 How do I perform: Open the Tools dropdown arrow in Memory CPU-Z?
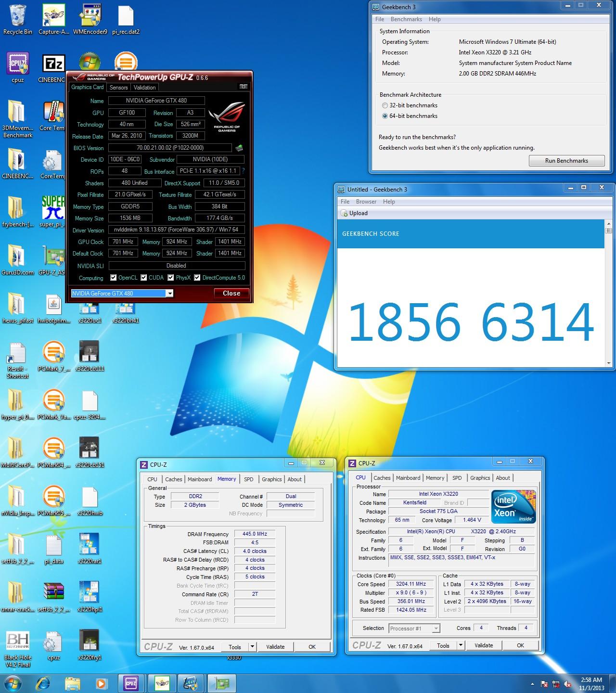[252, 647]
